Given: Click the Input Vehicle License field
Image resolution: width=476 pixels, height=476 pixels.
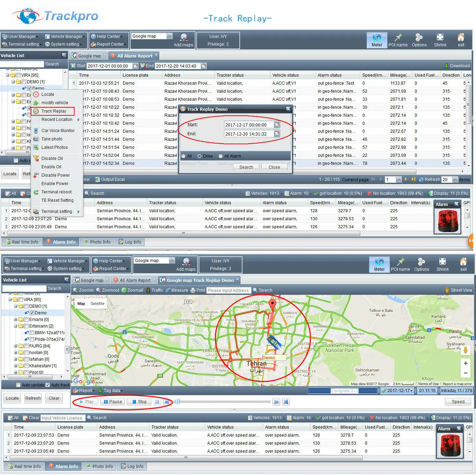Looking at the screenshot, I should tap(63, 417).
